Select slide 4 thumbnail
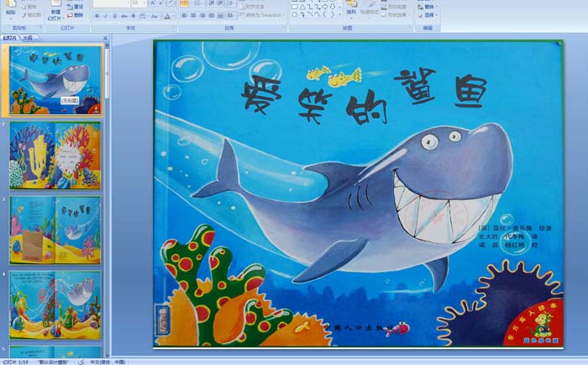588x365 pixels. pos(55,304)
